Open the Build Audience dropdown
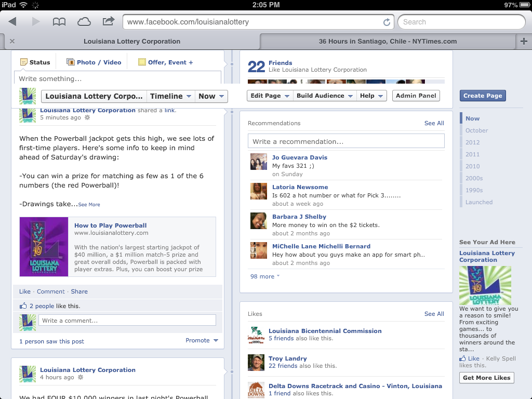Screen dimensions: 532x399 [324, 96]
